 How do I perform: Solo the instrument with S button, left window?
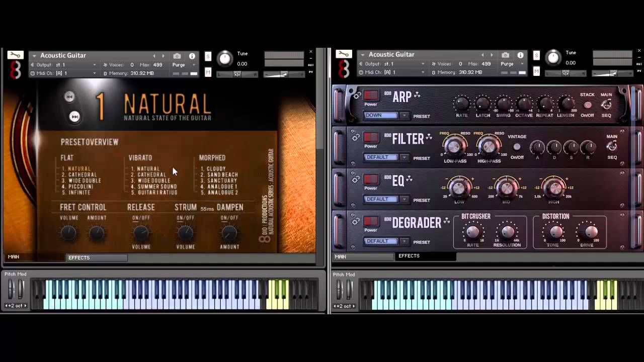[208, 57]
